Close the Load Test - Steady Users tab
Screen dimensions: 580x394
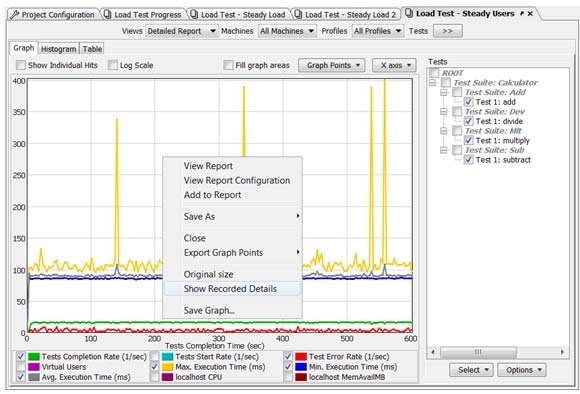point(530,14)
